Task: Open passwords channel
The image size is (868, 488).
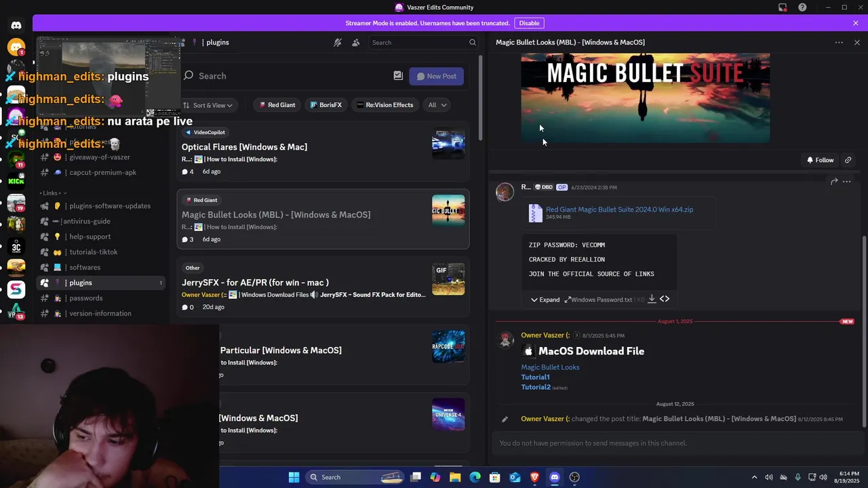Action: click(x=100, y=298)
